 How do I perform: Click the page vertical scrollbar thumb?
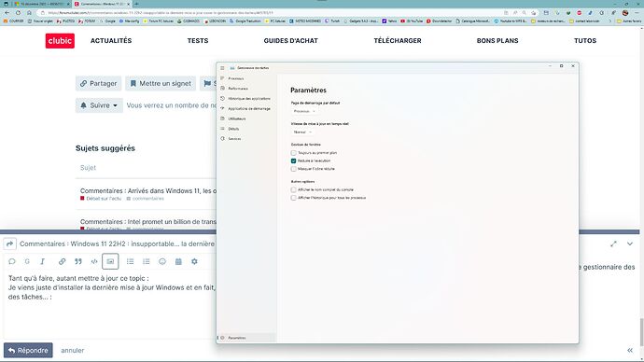(x=641, y=331)
